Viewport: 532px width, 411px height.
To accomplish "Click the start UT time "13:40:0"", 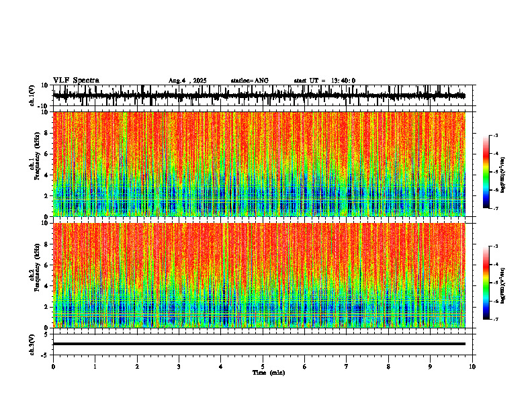I will point(343,81).
